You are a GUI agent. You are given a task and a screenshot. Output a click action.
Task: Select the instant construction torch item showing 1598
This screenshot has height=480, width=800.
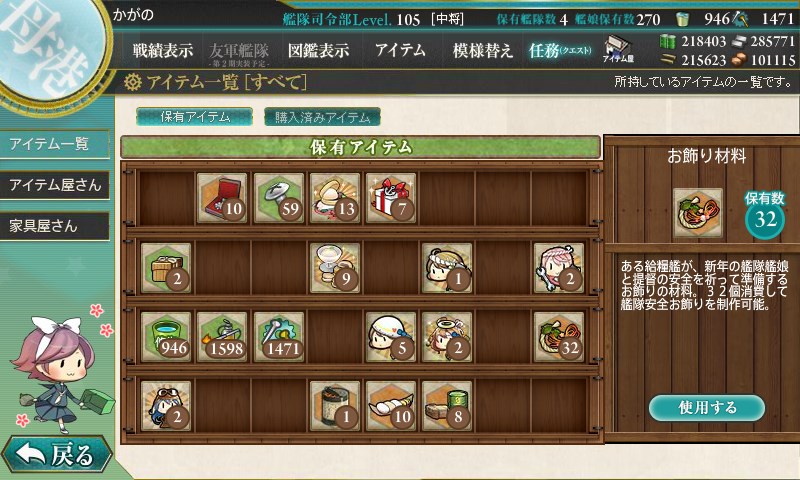coord(222,337)
